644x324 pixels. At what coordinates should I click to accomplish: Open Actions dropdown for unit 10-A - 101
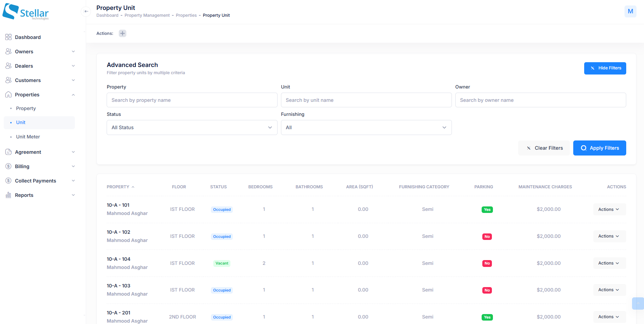click(609, 210)
